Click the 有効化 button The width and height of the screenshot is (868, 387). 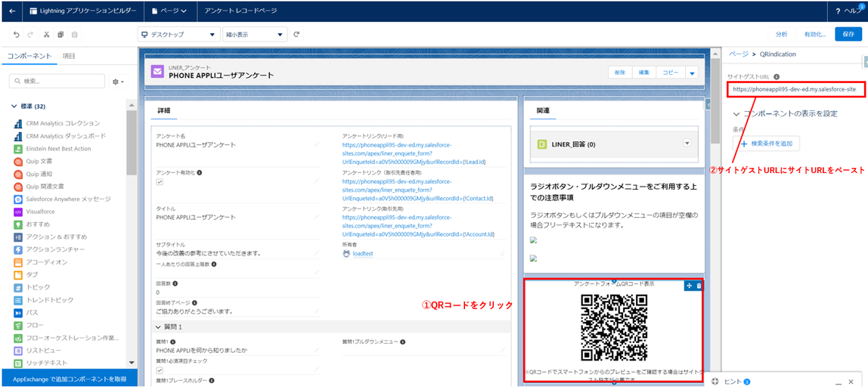click(x=815, y=34)
